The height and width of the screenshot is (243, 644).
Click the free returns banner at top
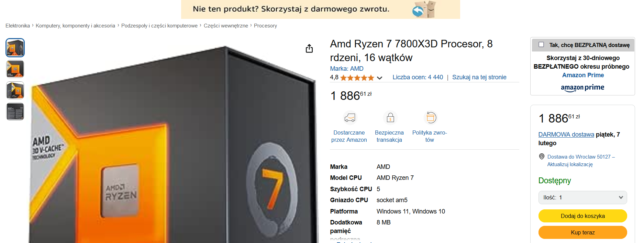(320, 9)
